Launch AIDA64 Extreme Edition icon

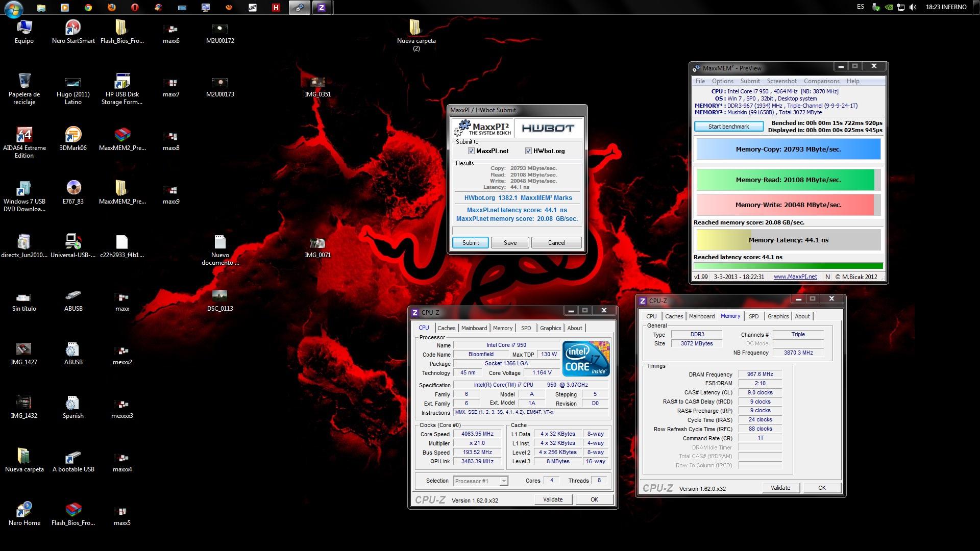pos(24,142)
